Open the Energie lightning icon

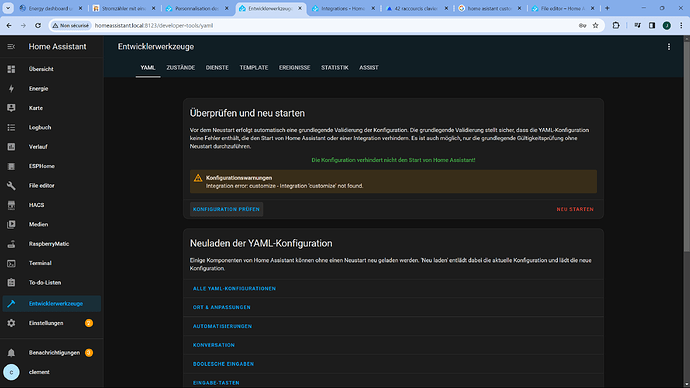[11, 88]
